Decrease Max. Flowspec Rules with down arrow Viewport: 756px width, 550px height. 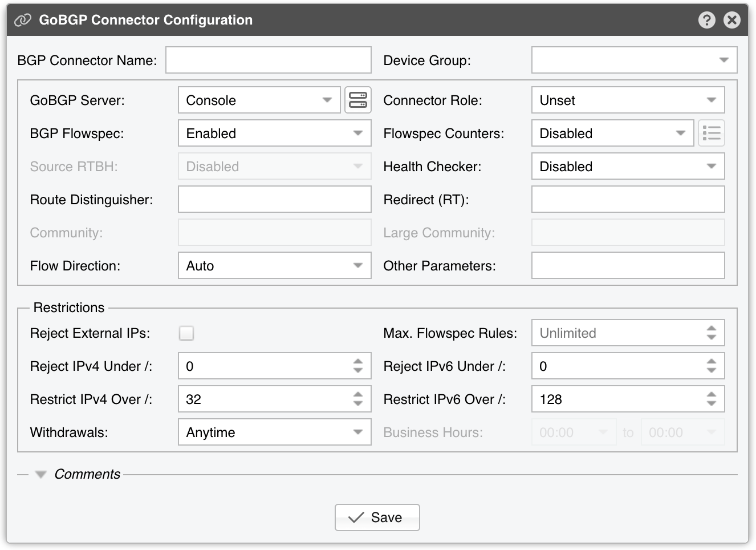[712, 337]
